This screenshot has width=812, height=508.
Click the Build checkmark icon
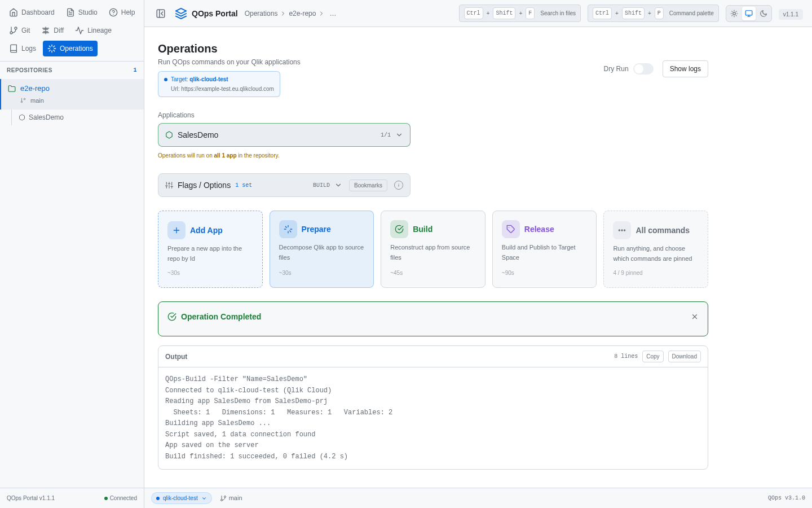(399, 229)
